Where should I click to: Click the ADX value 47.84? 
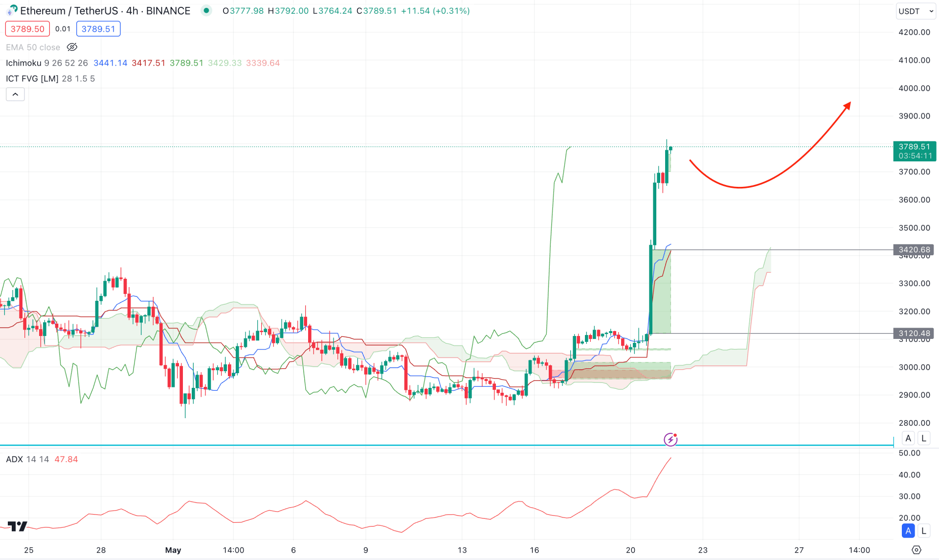[66, 459]
